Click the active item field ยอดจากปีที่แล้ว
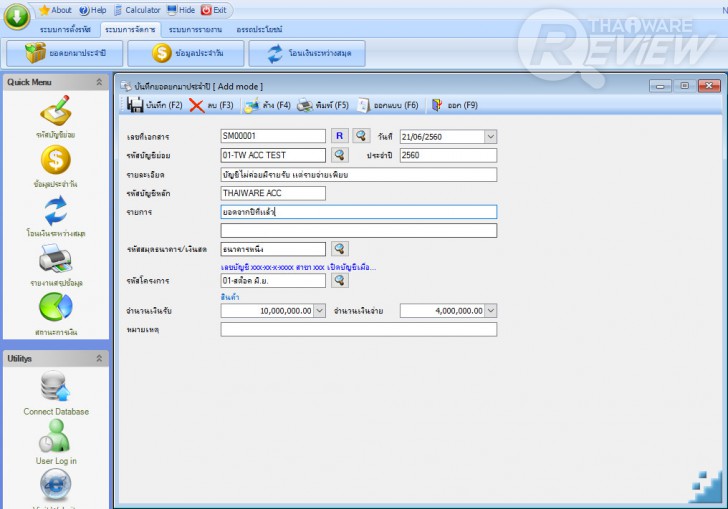 tap(358, 212)
